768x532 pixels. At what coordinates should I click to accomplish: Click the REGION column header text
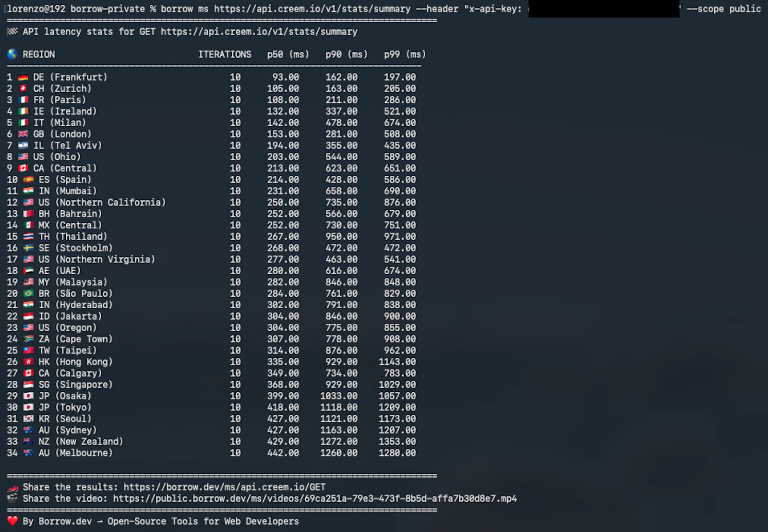[x=39, y=54]
